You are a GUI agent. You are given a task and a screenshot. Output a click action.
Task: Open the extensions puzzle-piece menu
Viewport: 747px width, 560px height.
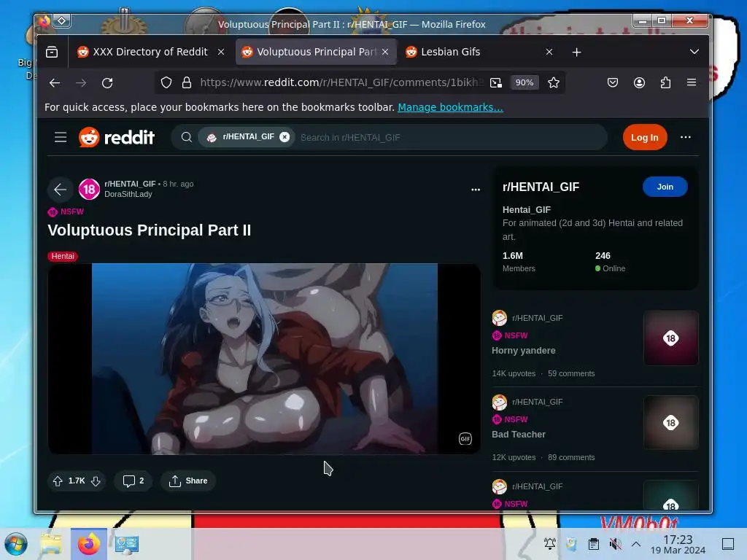coord(665,83)
